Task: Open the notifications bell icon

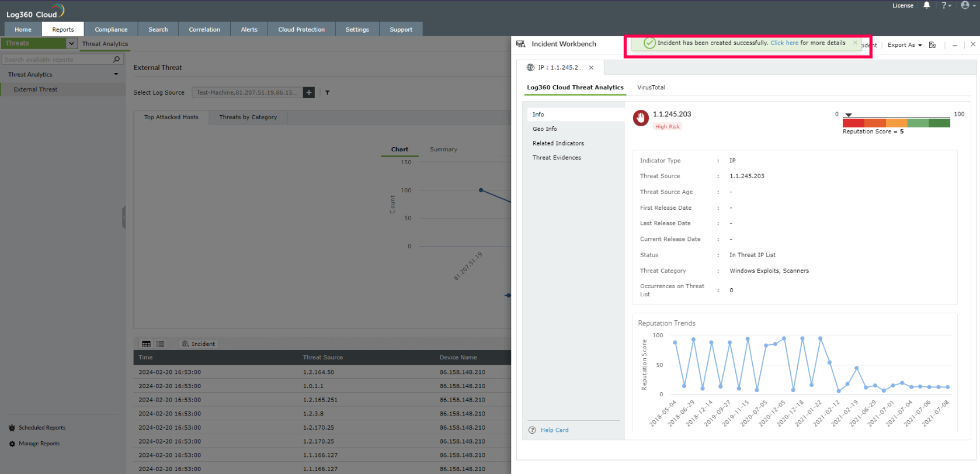Action: coord(926,5)
